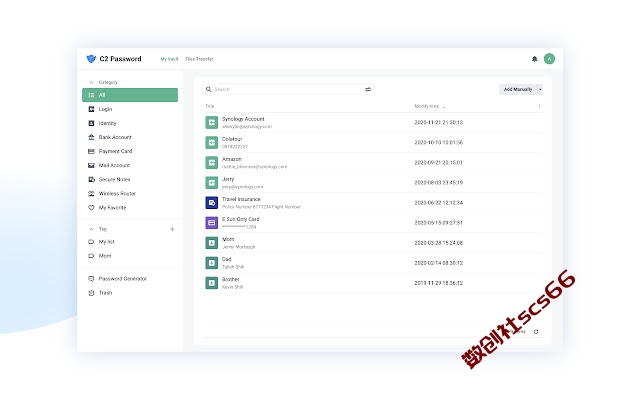The width and height of the screenshot is (640, 400).
Task: Refresh the vault list
Action: [536, 331]
